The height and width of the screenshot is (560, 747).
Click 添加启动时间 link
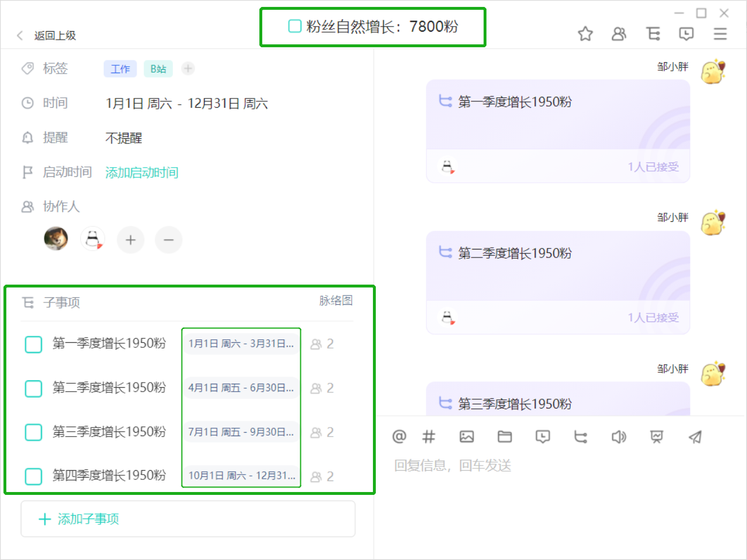tap(142, 173)
